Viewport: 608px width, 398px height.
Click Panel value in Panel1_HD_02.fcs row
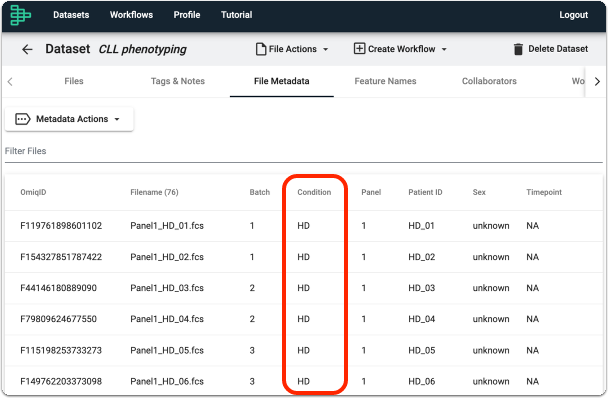click(x=364, y=257)
